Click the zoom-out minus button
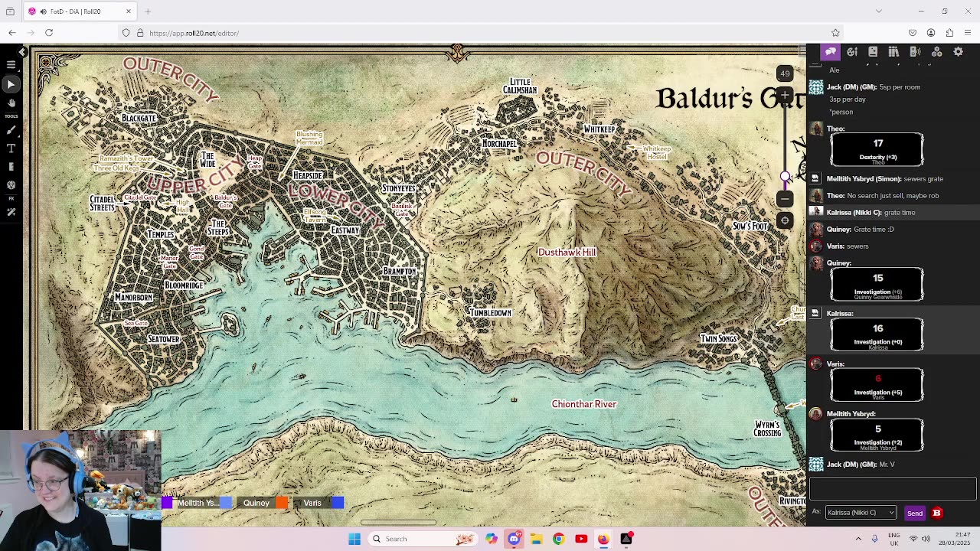 click(x=785, y=199)
